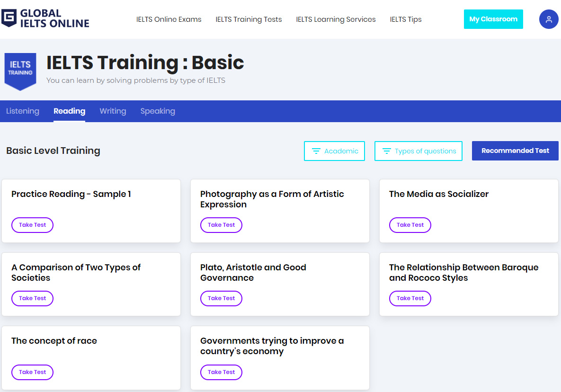Click the IELTS Training badge icon

[x=20, y=70]
